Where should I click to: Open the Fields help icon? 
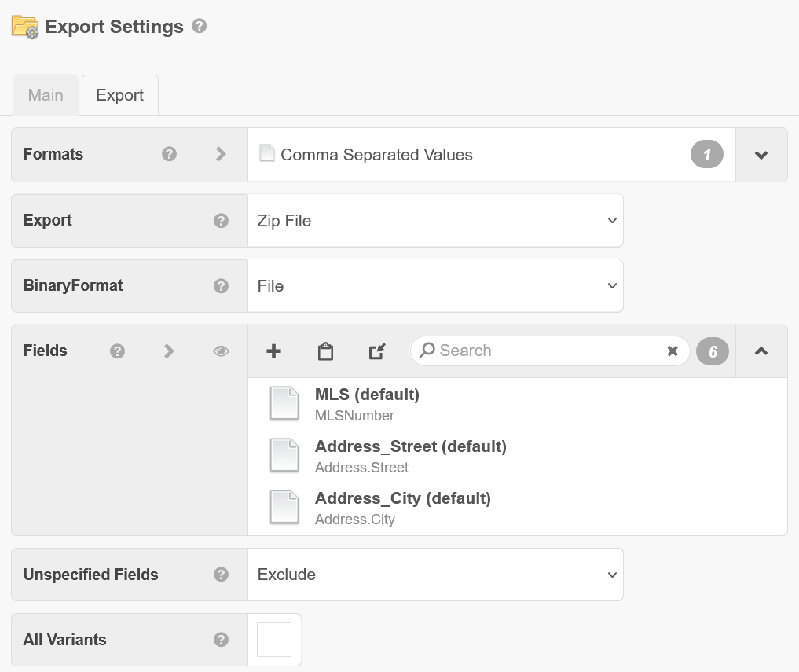click(117, 351)
